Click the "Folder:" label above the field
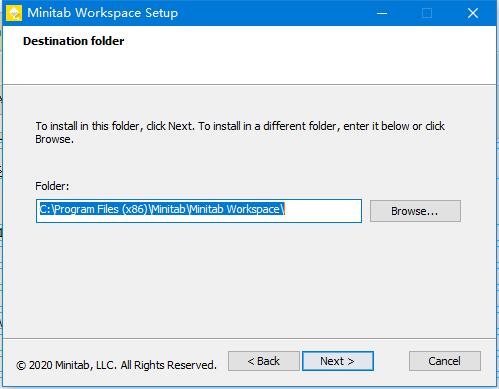Image resolution: width=499 pixels, height=389 pixels. [x=52, y=186]
